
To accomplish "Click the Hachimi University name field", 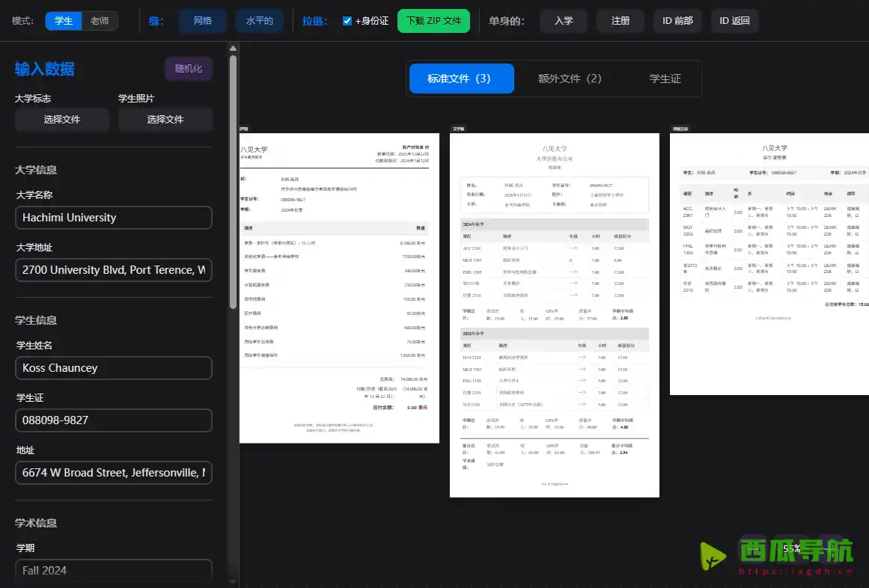I will pos(113,218).
